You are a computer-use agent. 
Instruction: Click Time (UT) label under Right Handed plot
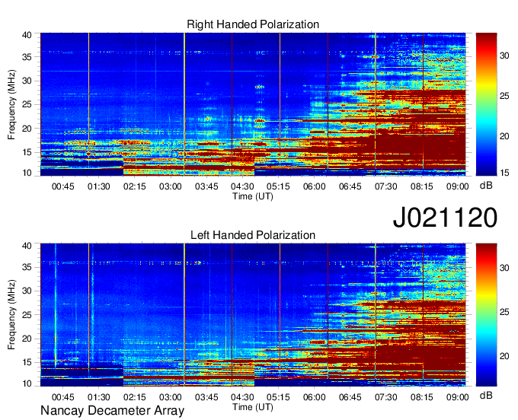pyautogui.click(x=253, y=196)
